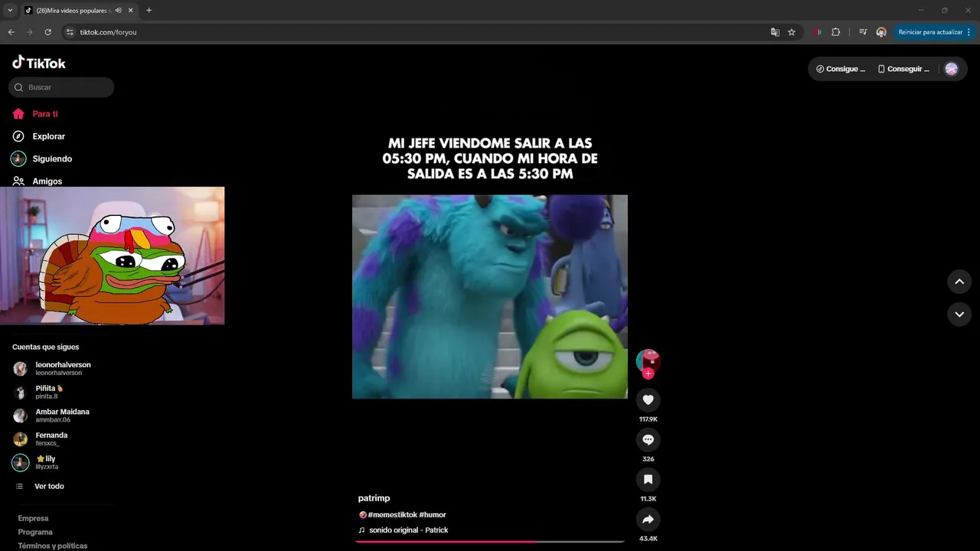Open the TikTok profile avatar menu
Image resolution: width=980 pixels, height=551 pixels.
(x=952, y=69)
